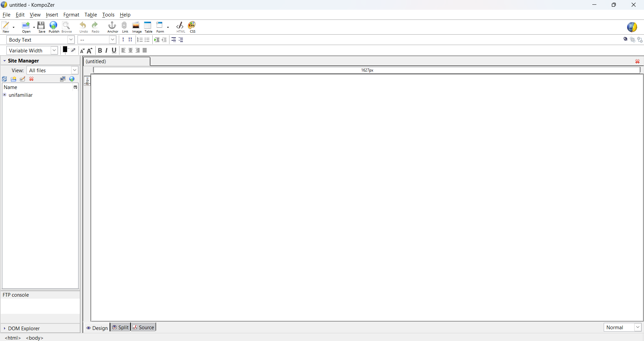Insert an Anchor using the toolbar icon
The image size is (644, 341).
click(x=112, y=27)
